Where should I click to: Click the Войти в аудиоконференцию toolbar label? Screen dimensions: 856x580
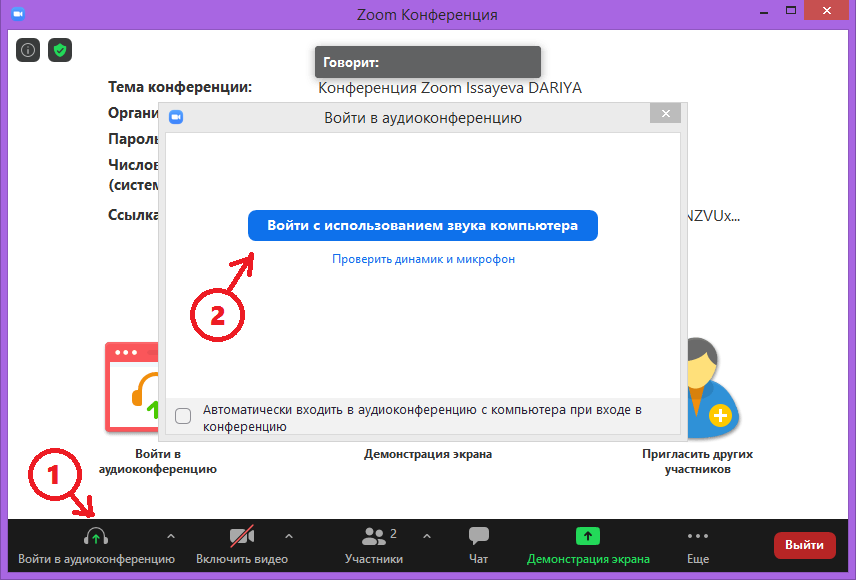97,559
